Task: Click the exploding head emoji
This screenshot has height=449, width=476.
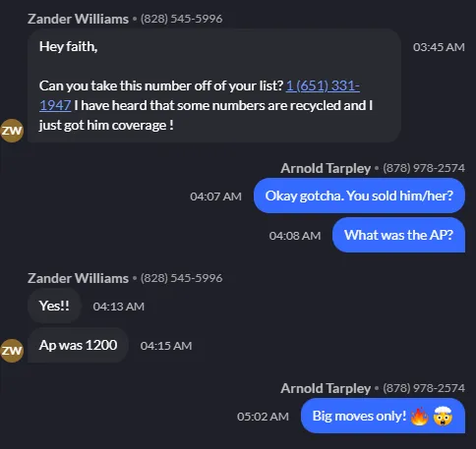Action: 443,417
